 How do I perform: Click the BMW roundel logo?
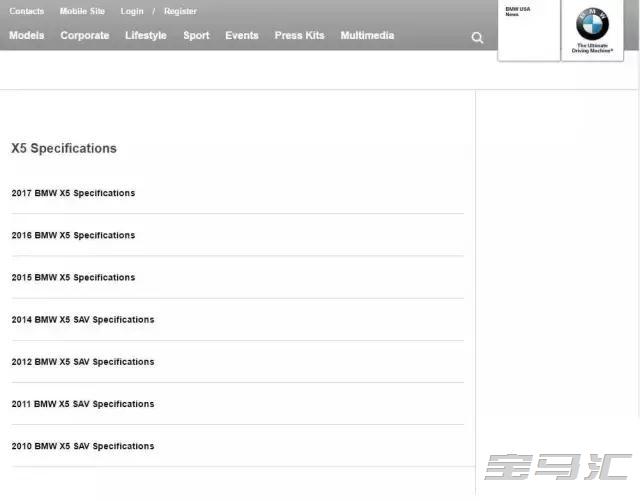(592, 24)
